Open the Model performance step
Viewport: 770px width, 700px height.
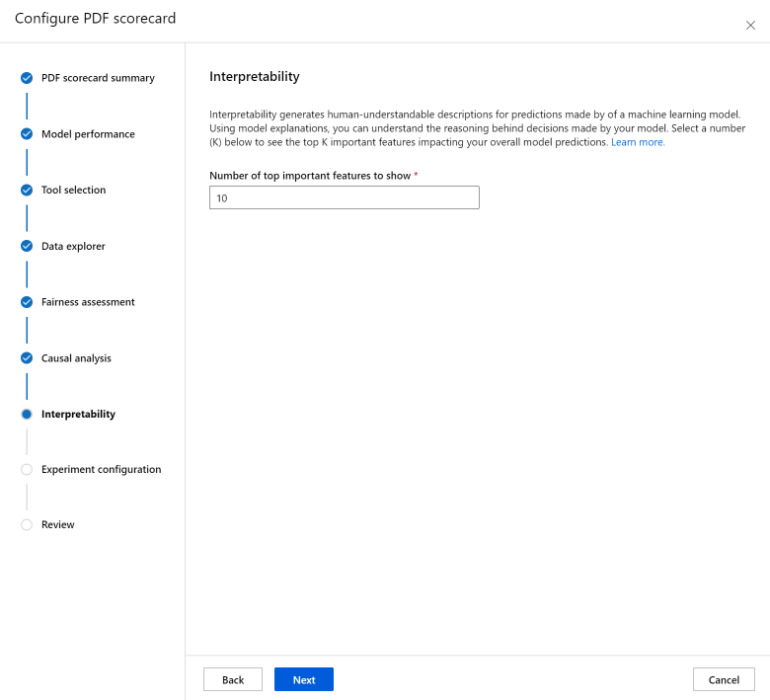[88, 134]
